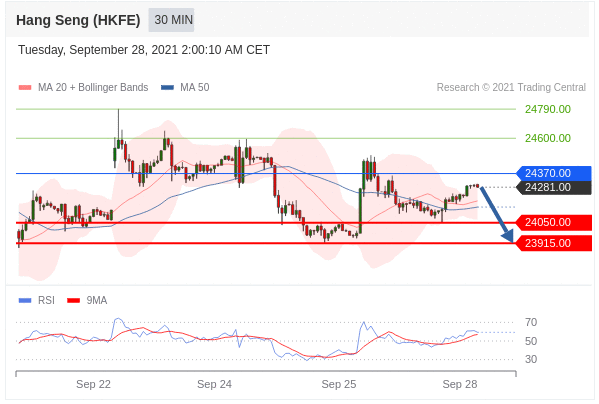Select the 24050.00 support price tag
The image size is (599, 404).
click(554, 222)
